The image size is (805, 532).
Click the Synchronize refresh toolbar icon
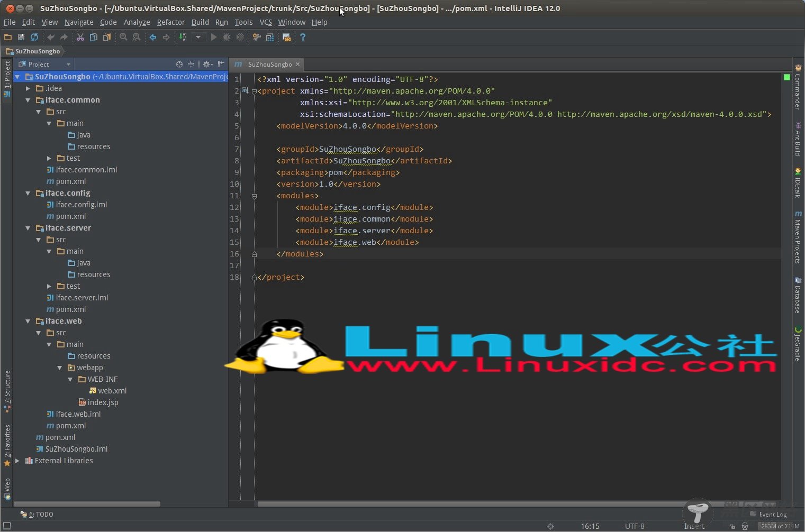(x=34, y=37)
